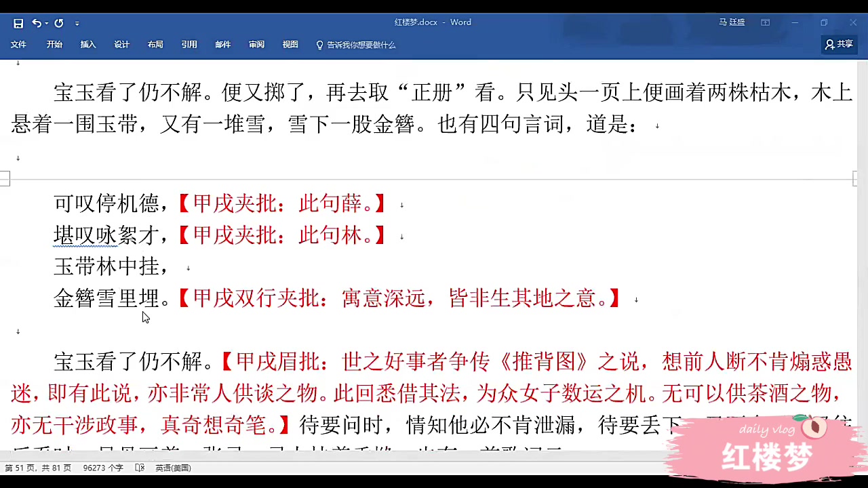This screenshot has height=488, width=868.
Task: Close the Word window
Action: point(854,22)
